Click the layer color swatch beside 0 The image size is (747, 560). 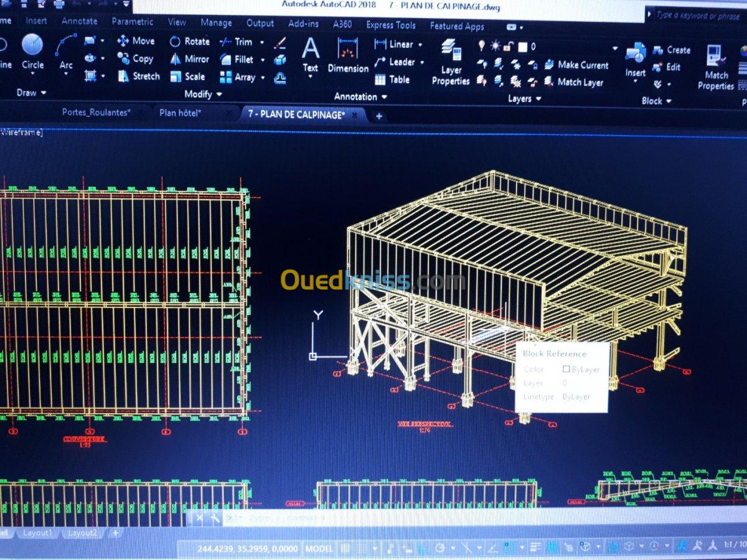523,47
